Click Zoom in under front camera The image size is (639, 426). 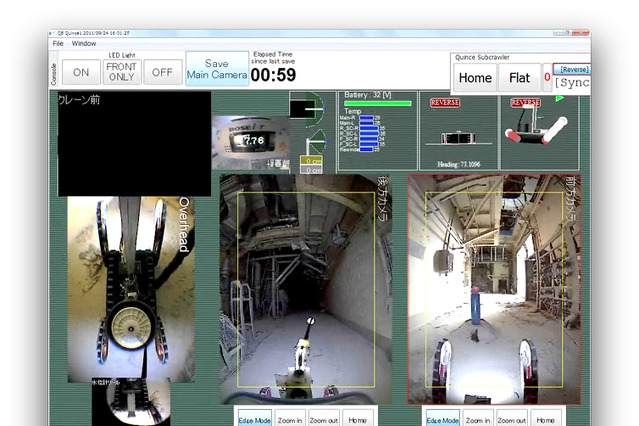[x=478, y=419]
